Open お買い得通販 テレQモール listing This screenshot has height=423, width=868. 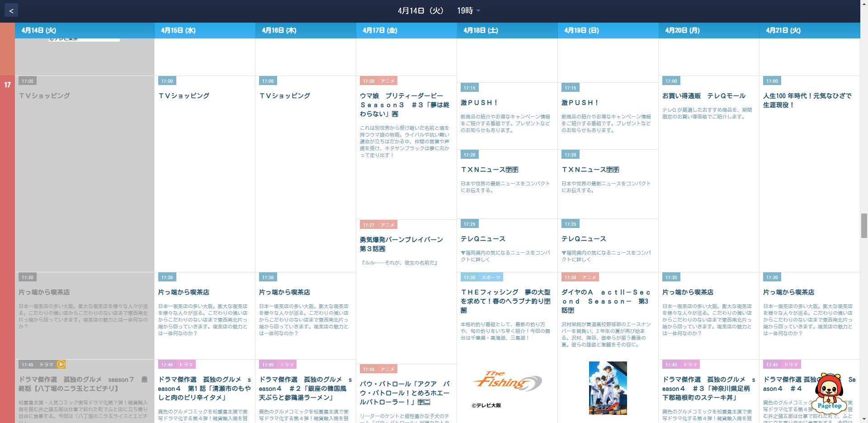pos(703,96)
